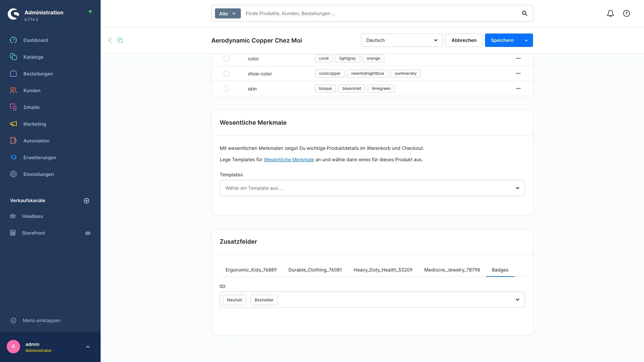Open the help question mark icon
This screenshot has width=644, height=362.
(627, 13)
